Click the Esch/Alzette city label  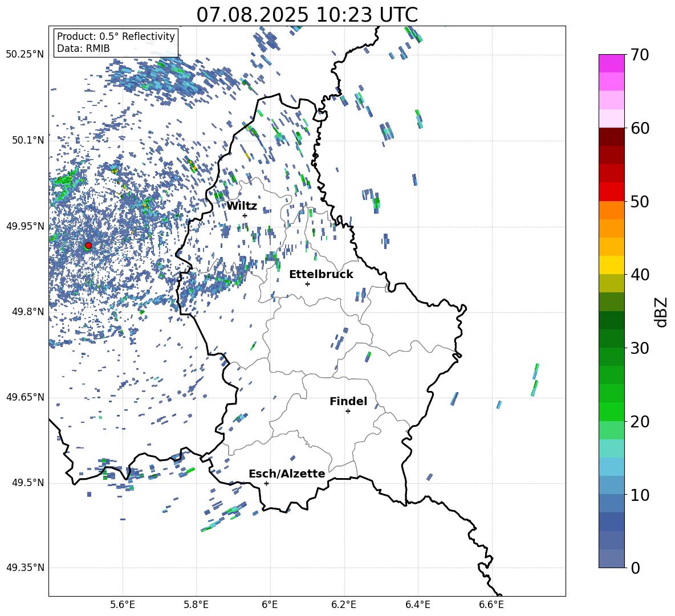[287, 474]
